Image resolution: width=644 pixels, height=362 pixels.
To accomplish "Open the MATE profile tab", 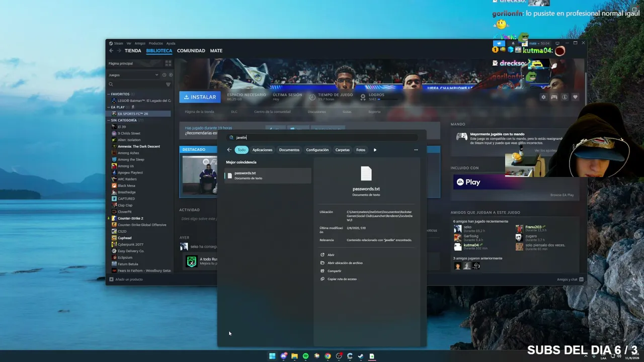I will coord(216,51).
